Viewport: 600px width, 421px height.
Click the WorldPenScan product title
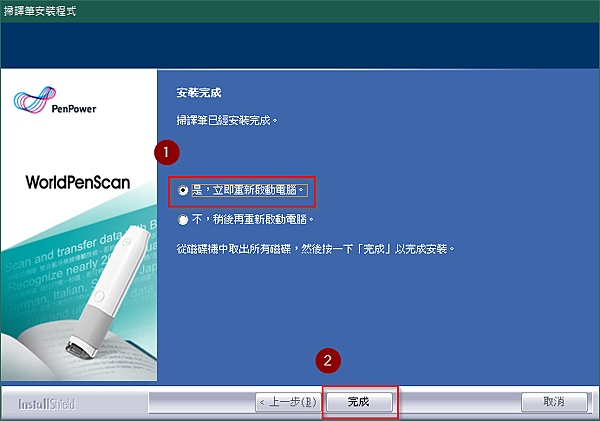pyautogui.click(x=78, y=182)
